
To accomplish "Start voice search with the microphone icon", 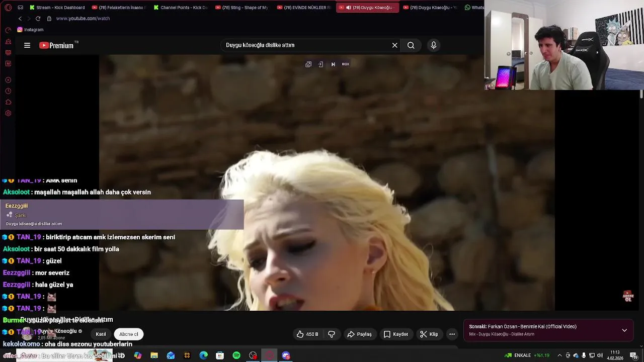I will (434, 45).
